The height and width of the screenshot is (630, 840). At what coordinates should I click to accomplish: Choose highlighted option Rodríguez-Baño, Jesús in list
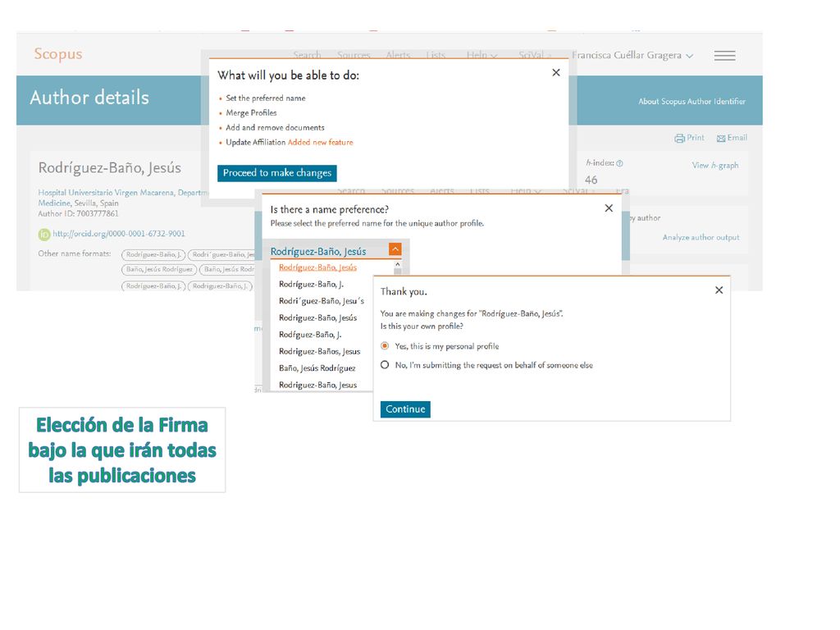point(317,267)
